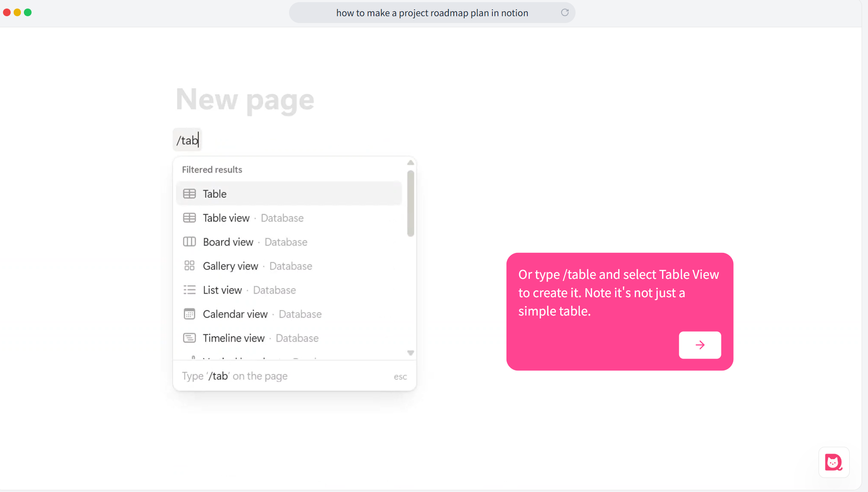Select Gallery view Database entry

coord(289,266)
